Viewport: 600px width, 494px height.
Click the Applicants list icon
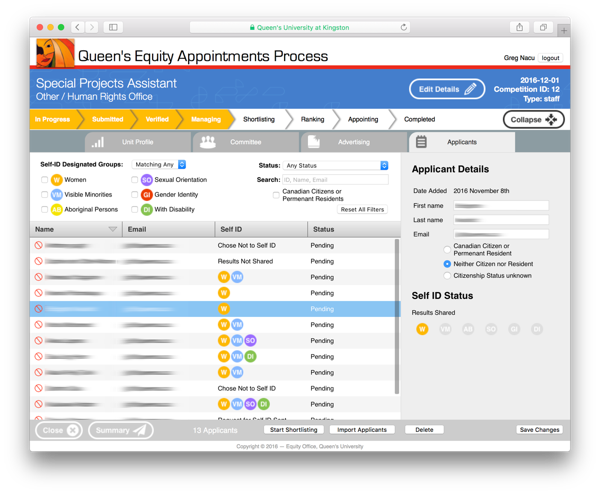click(x=421, y=142)
